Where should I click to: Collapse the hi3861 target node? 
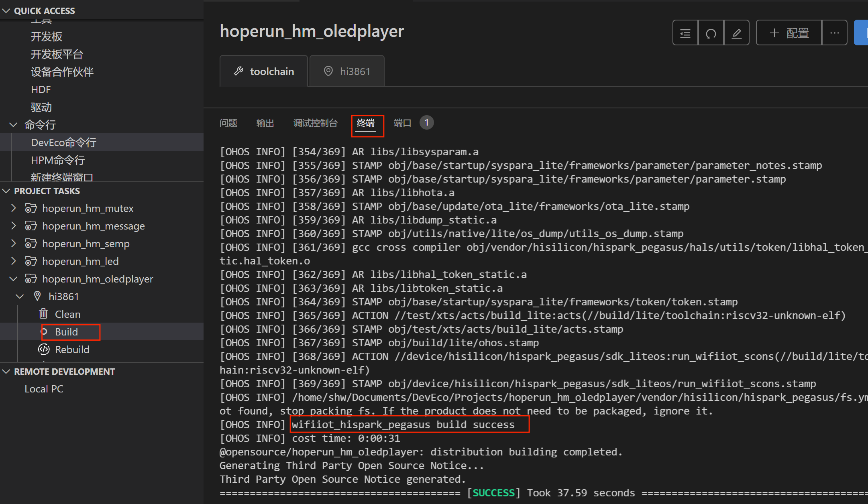click(x=20, y=297)
